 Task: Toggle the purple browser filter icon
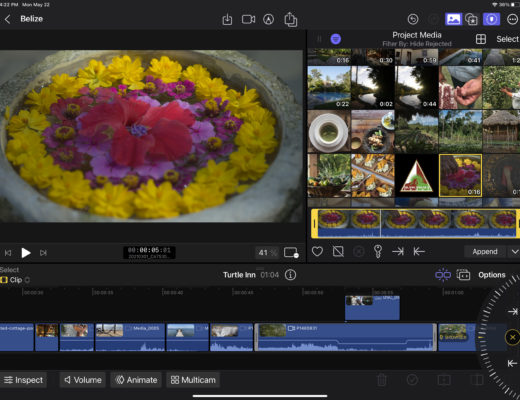(x=336, y=39)
